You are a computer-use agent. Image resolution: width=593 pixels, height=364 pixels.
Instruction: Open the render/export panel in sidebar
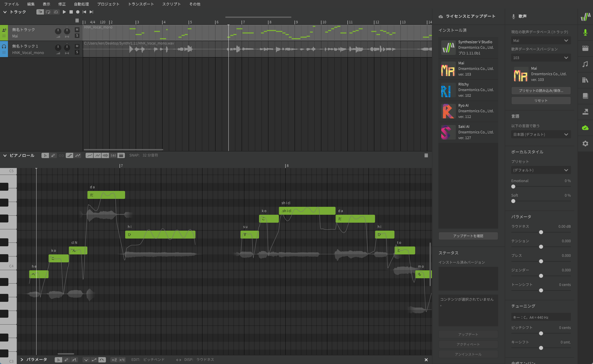coord(585,112)
